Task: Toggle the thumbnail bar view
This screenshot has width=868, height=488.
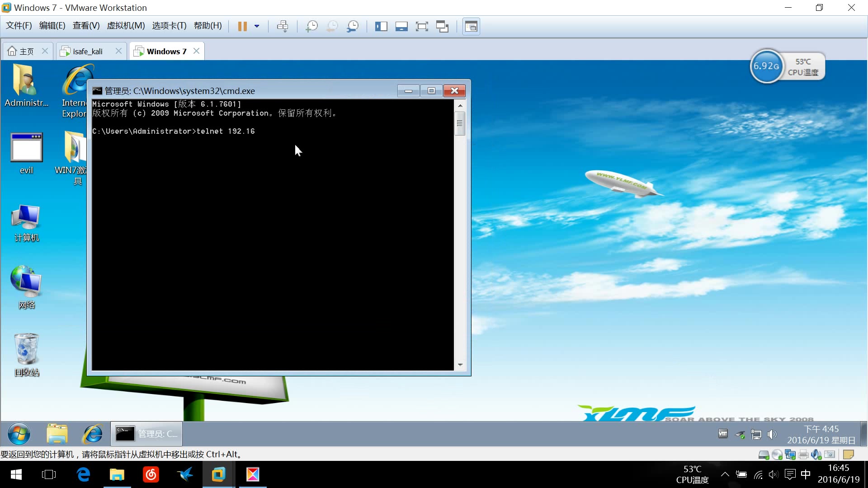Action: (x=401, y=26)
